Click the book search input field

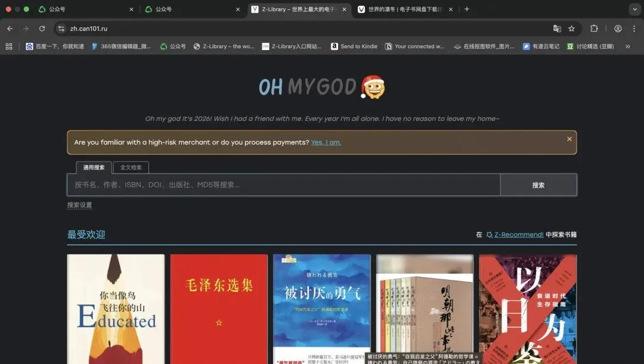click(283, 185)
